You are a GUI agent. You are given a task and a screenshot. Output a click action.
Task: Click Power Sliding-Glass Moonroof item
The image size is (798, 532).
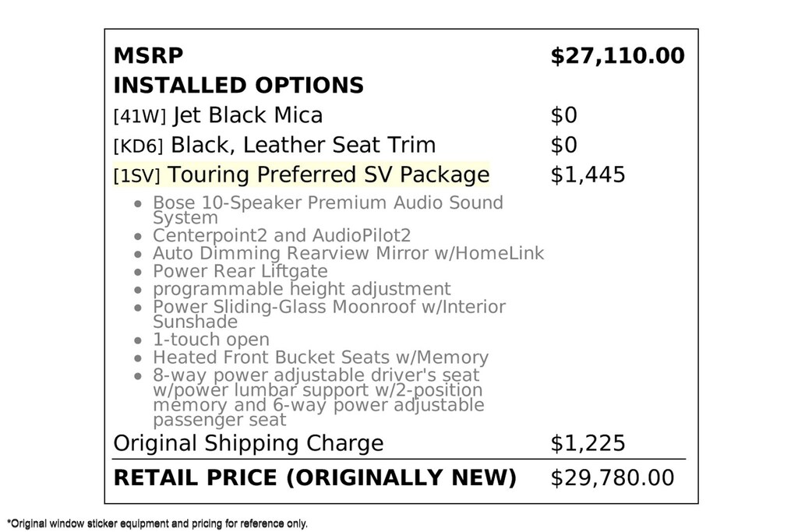(330, 315)
